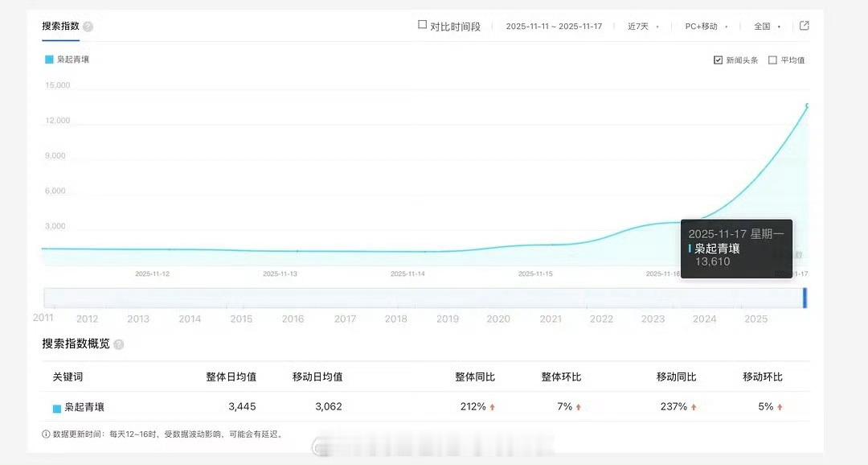Open help icon beside 搜索指数概览 heading
Viewport: 868px width, 465px height.
pos(118,345)
